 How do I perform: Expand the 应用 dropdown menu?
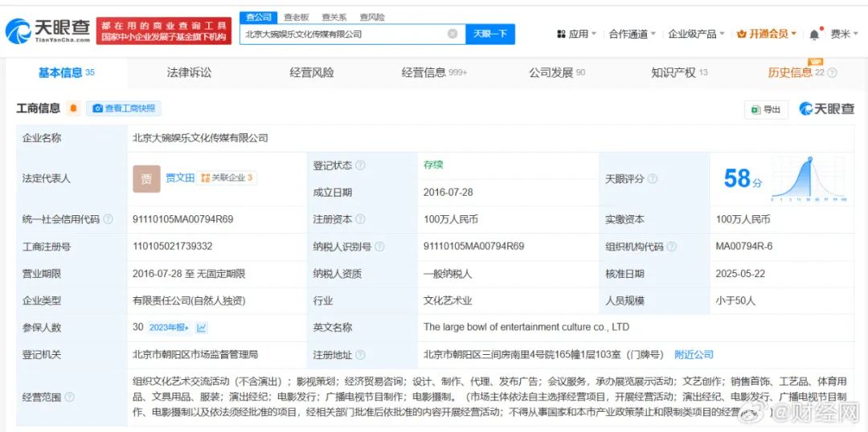[576, 35]
